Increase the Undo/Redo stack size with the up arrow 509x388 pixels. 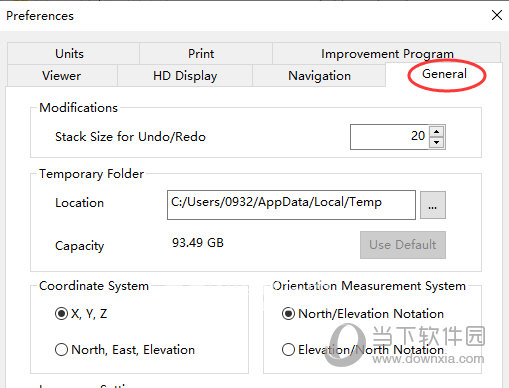437,131
